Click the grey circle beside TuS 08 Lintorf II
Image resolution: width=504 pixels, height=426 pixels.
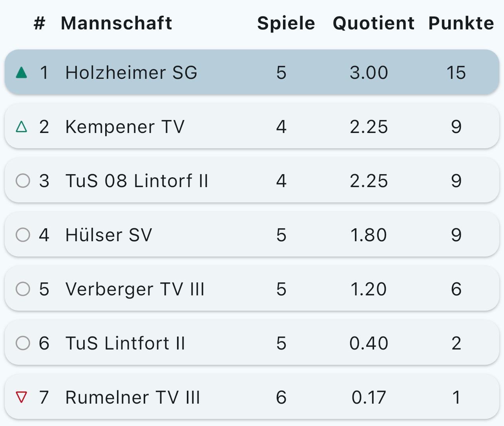click(23, 181)
